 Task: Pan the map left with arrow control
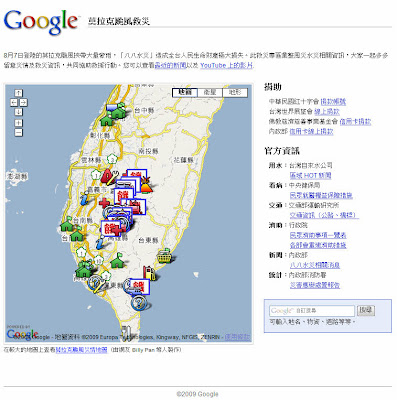tap(14, 102)
